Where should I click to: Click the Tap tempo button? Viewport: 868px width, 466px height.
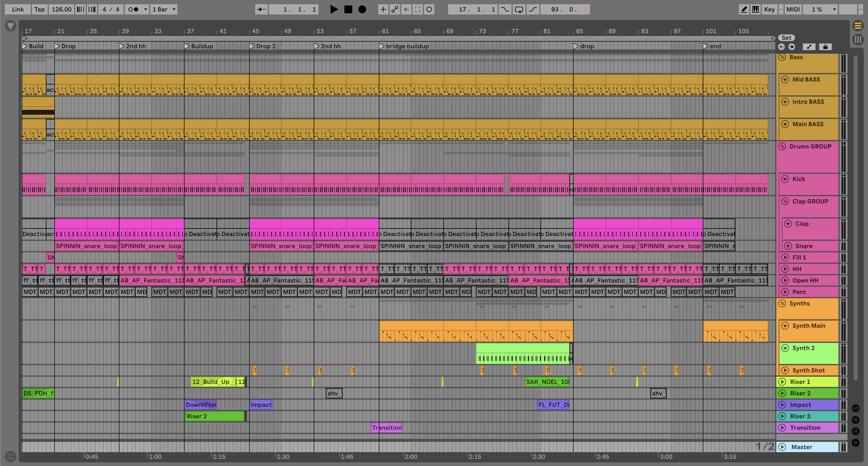40,9
